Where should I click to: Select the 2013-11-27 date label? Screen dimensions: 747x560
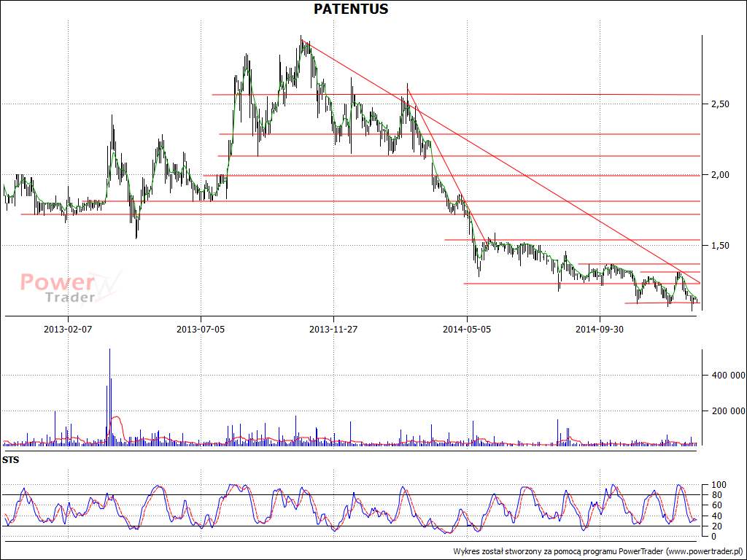(333, 329)
